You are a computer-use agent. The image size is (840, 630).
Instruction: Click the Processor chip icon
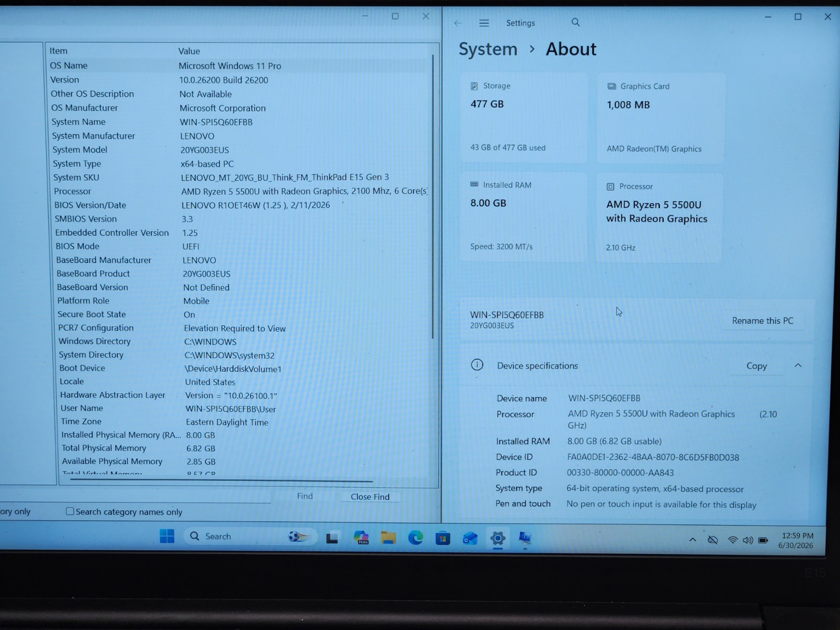pos(610,186)
